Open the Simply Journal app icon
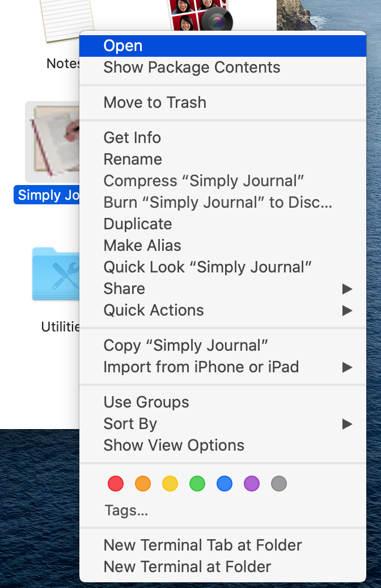381x588 pixels. [52, 142]
